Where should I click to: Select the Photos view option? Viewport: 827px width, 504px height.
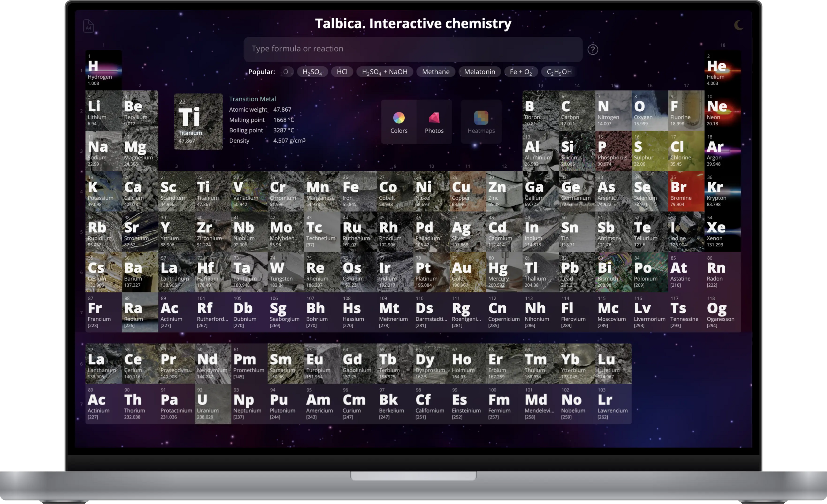coord(434,122)
